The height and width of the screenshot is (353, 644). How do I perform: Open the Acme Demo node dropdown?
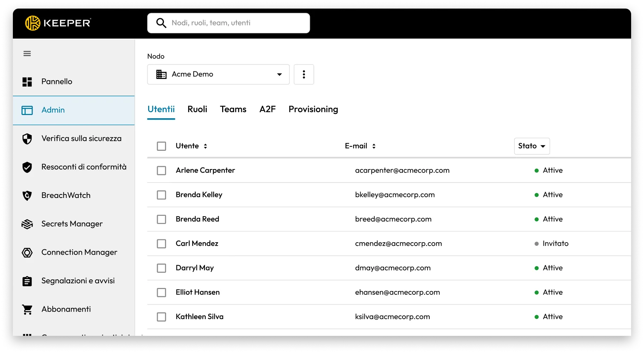pyautogui.click(x=218, y=74)
